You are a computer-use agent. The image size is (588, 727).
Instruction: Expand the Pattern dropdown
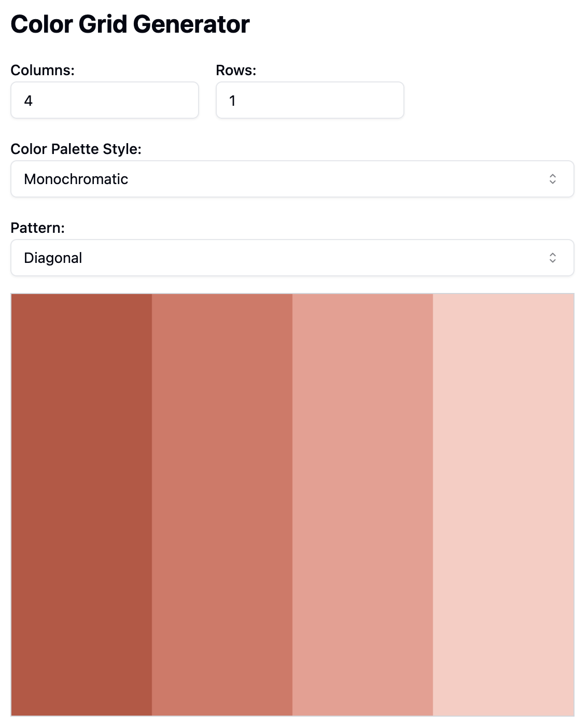click(292, 258)
